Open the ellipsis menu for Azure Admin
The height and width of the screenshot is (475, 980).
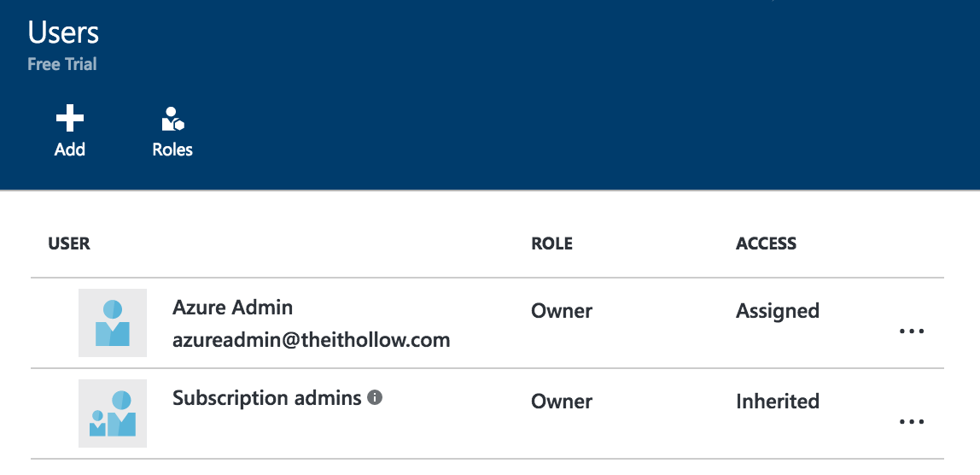pyautogui.click(x=912, y=331)
